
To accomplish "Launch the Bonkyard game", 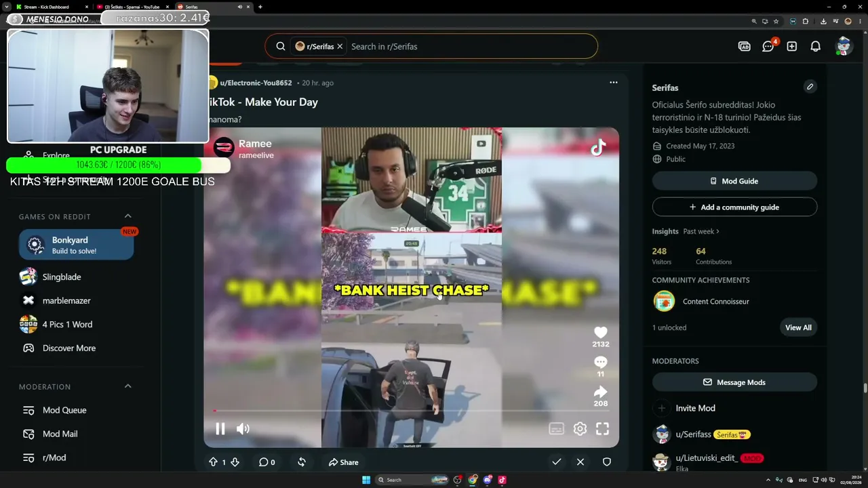I will coord(77,245).
